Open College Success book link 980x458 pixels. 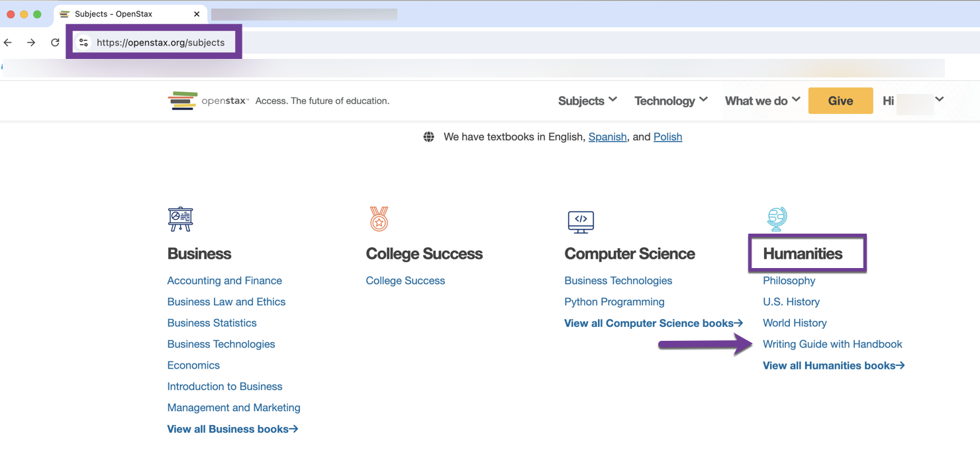(405, 281)
